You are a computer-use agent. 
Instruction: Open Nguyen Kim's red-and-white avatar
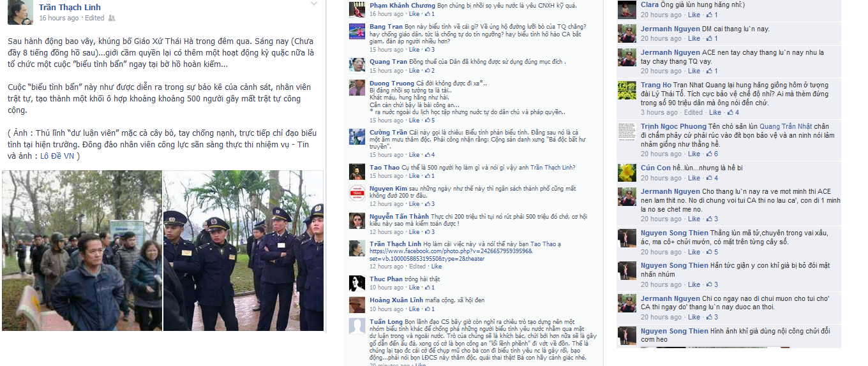pos(357,193)
